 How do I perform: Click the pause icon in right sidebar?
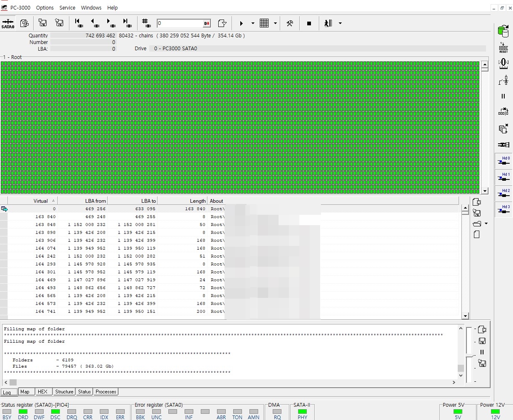pyautogui.click(x=503, y=96)
